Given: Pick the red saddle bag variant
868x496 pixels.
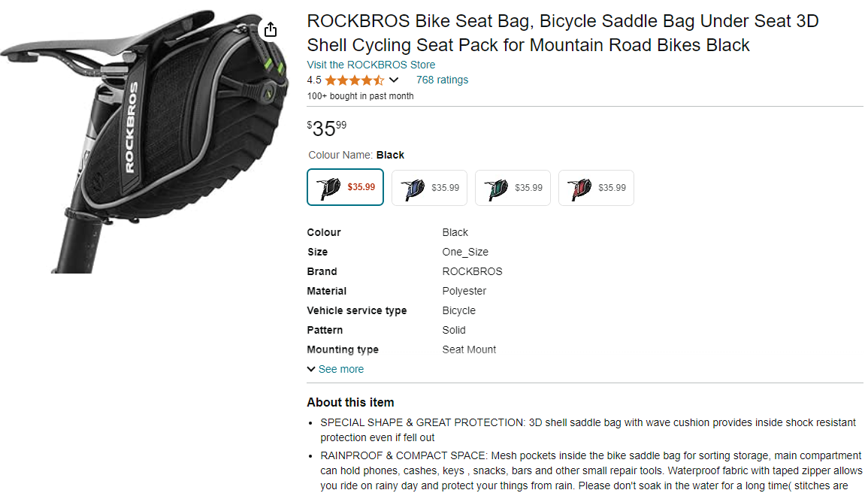Looking at the screenshot, I should tap(596, 188).
